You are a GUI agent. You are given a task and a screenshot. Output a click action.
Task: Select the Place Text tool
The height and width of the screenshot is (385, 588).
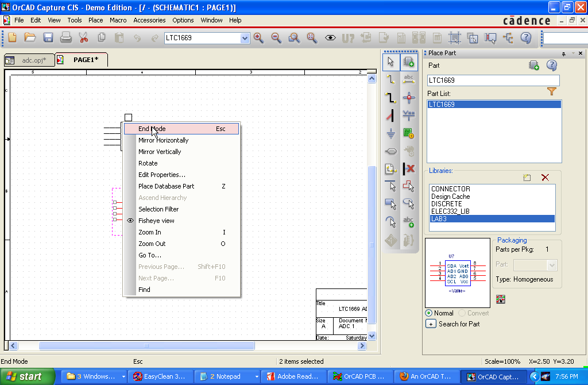click(409, 222)
